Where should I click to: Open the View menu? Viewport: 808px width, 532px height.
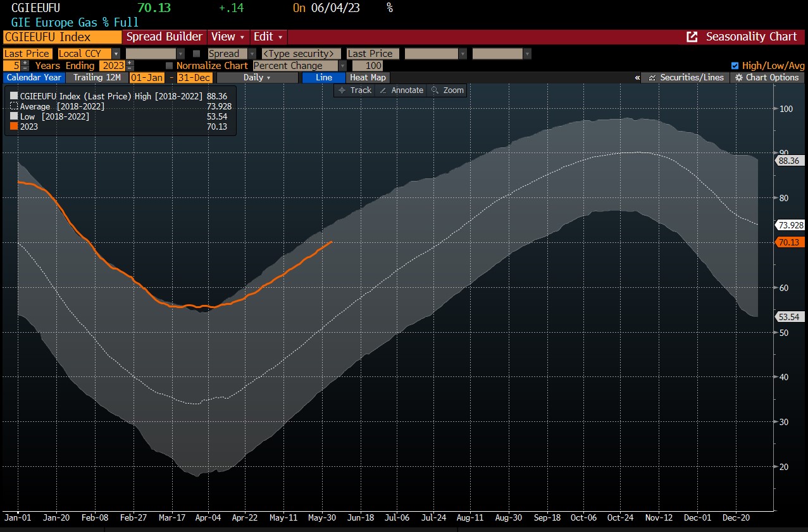click(x=228, y=37)
